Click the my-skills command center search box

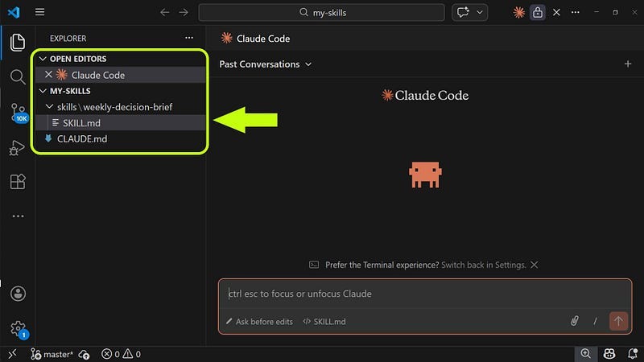(321, 12)
